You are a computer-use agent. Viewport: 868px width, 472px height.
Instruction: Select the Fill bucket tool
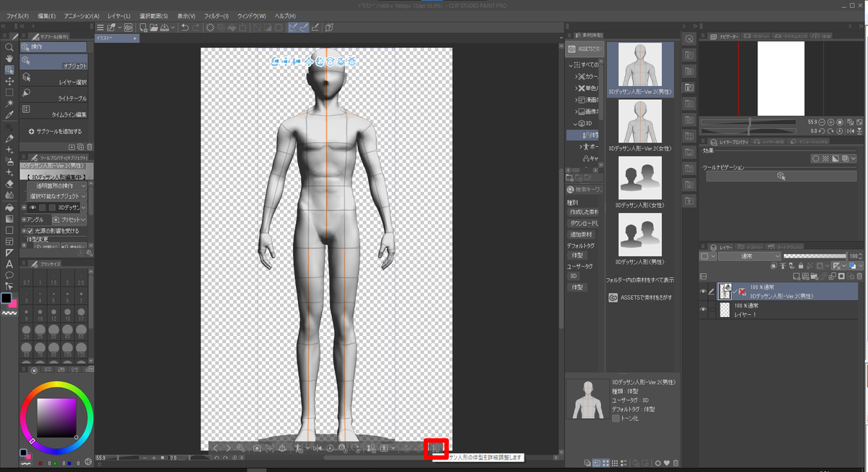[x=9, y=207]
